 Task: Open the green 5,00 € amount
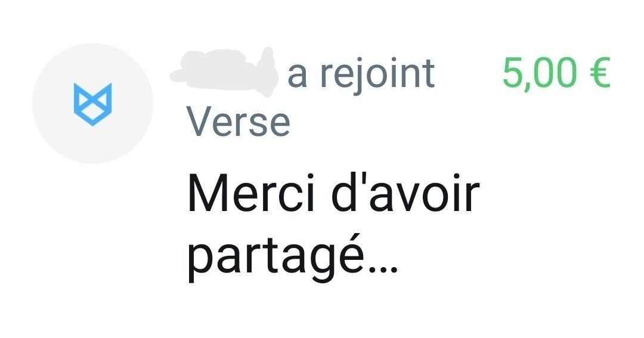556,73
